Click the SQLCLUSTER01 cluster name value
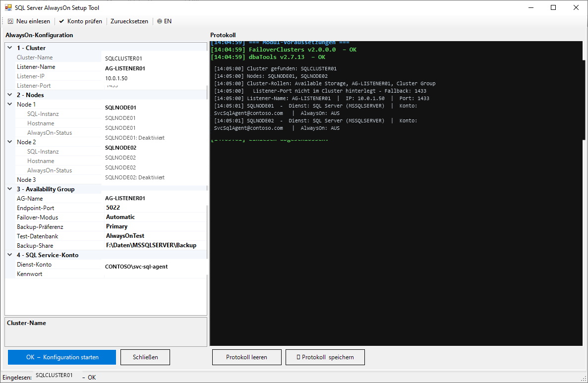This screenshot has height=383, width=588. point(123,58)
